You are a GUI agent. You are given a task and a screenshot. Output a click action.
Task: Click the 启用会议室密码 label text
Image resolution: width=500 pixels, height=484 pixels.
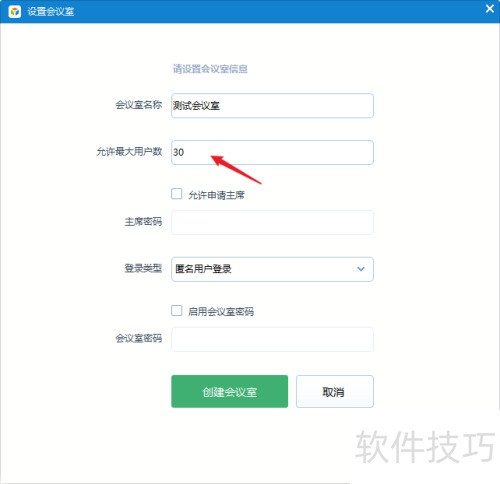coord(221,312)
